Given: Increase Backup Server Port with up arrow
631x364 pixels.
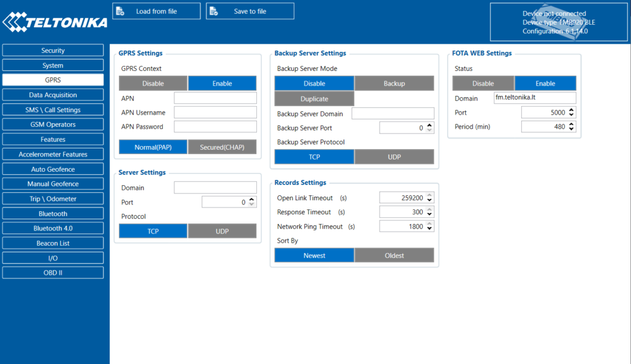Looking at the screenshot, I should [x=429, y=126].
